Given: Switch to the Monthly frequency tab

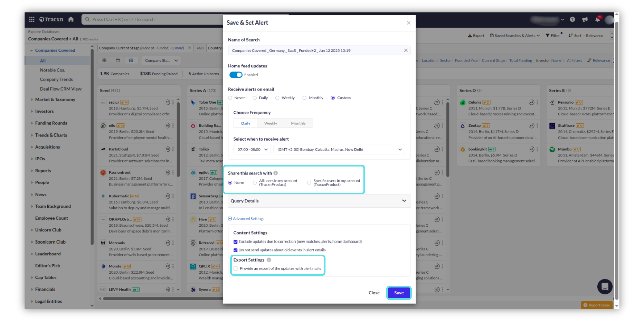Looking at the screenshot, I should point(298,123).
